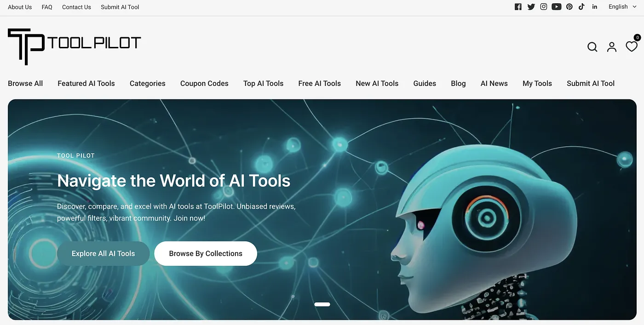Click the Explore All AI Tools button
This screenshot has height=325, width=644.
pos(103,253)
